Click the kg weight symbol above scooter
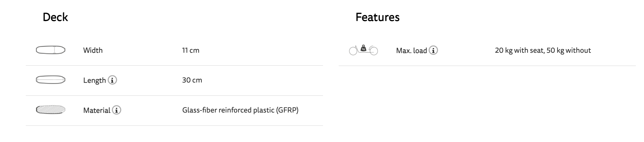Screen dimensions: 644x142 coord(363,48)
